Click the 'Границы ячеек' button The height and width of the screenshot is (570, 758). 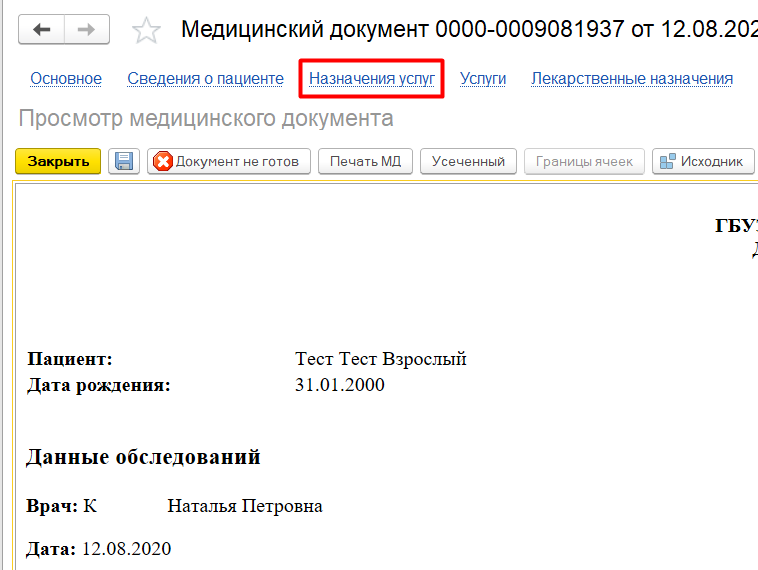pyautogui.click(x=584, y=161)
